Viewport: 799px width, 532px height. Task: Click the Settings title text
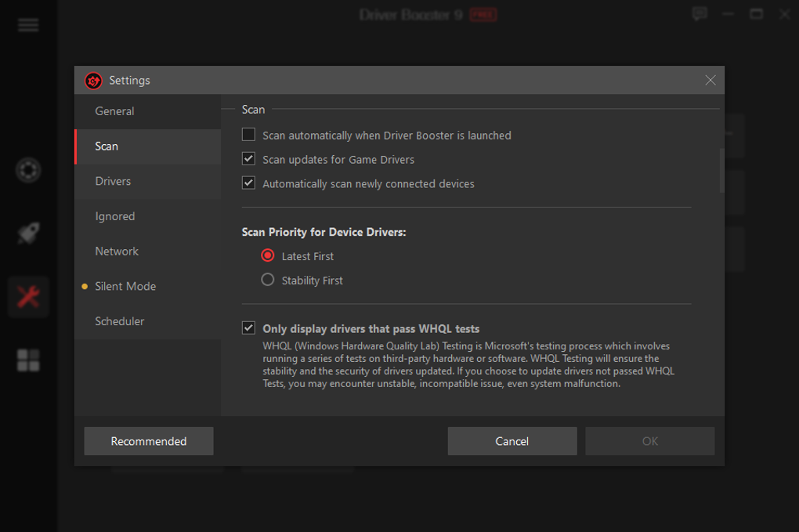129,81
